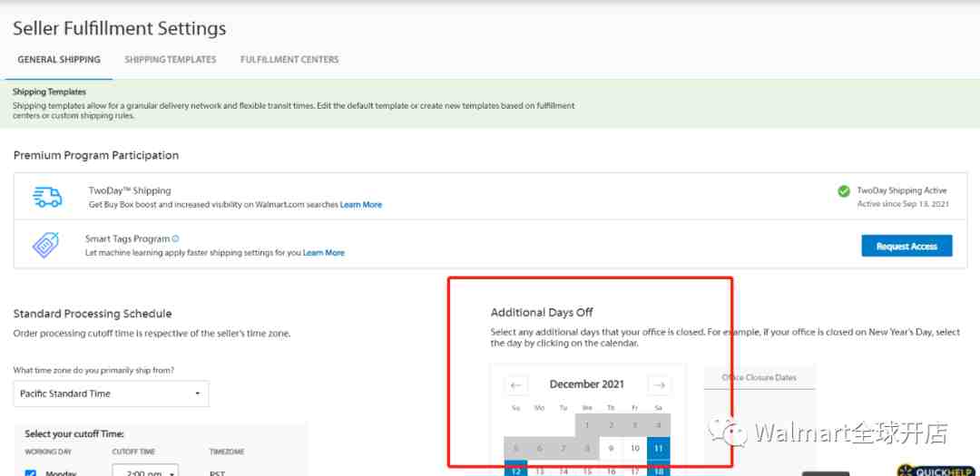This screenshot has width=980, height=476.
Task: Click the bold Shipping Templates banner heading
Action: click(49, 92)
